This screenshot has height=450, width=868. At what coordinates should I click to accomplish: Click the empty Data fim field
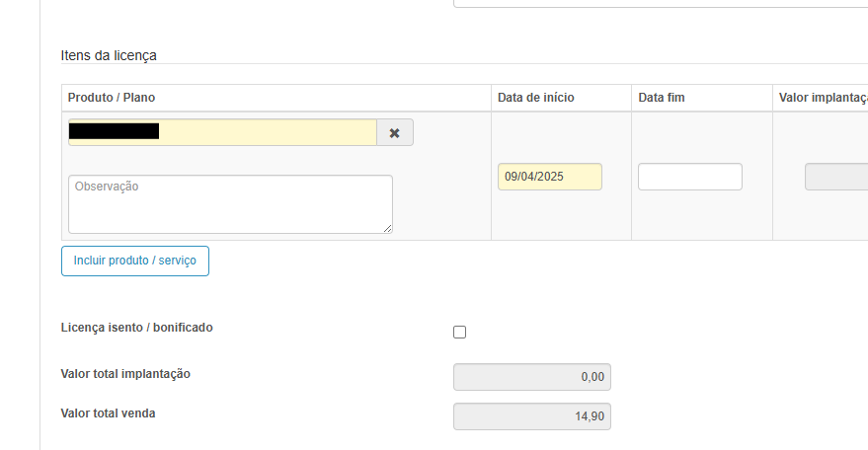(689, 177)
